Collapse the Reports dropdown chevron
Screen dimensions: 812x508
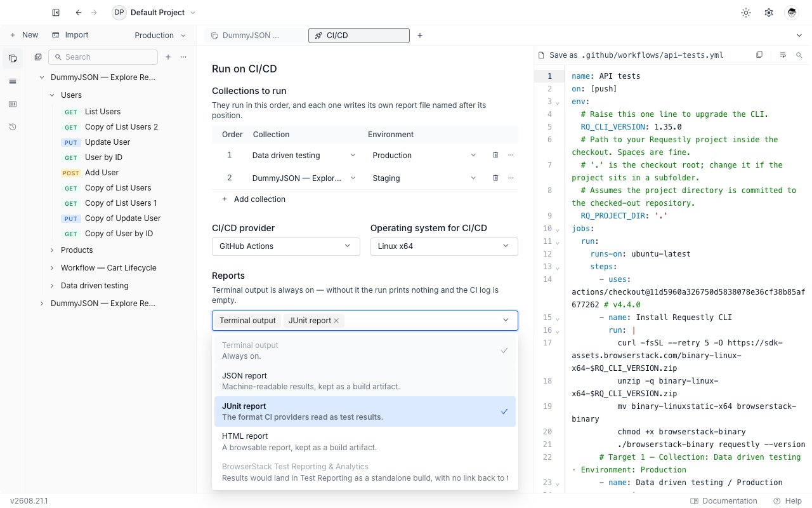click(506, 321)
